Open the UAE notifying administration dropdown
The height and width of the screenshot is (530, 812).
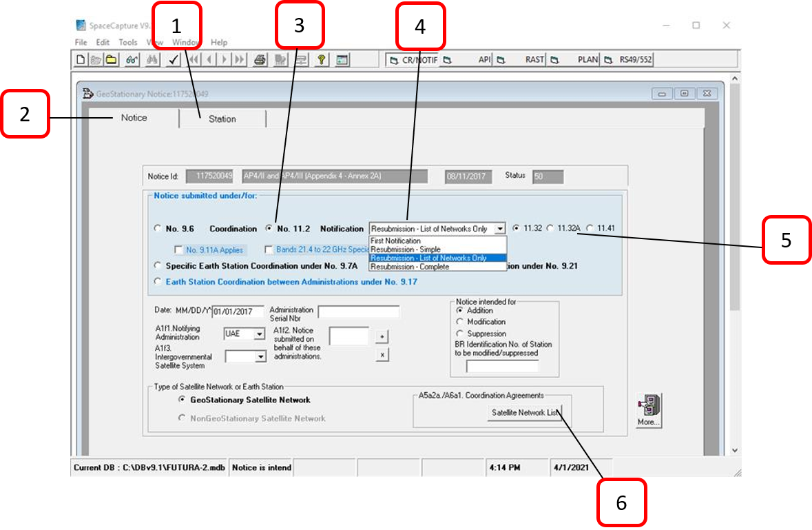(x=260, y=334)
